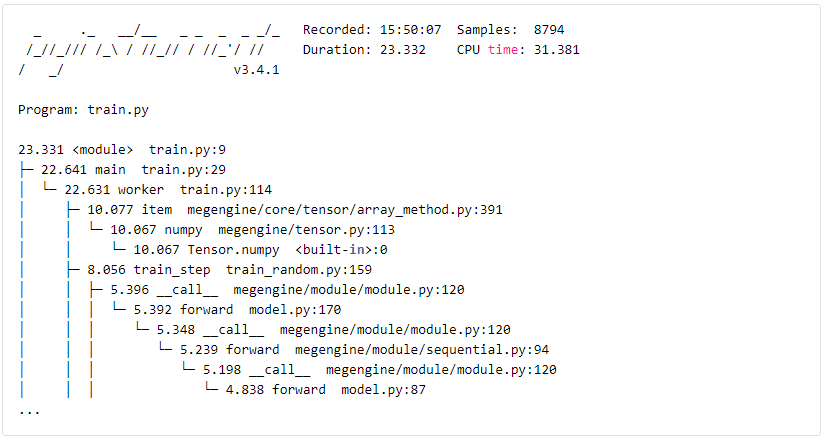
Task: Click the root <module> train.py:9 entry
Action: point(122,150)
